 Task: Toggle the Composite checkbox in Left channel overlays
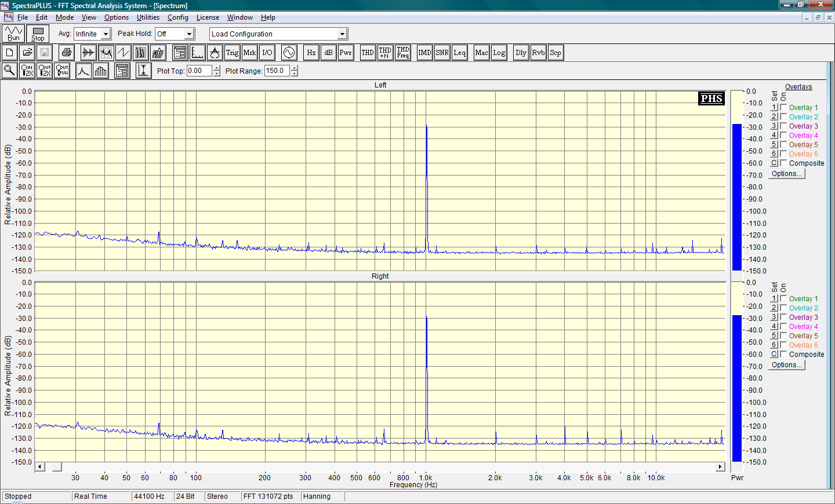783,163
